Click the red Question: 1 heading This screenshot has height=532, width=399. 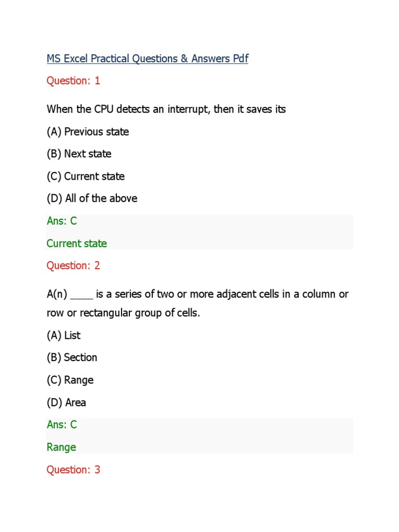(x=73, y=81)
